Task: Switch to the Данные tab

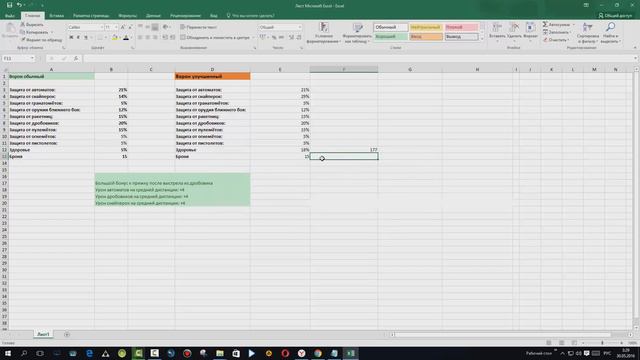Action: (153, 16)
